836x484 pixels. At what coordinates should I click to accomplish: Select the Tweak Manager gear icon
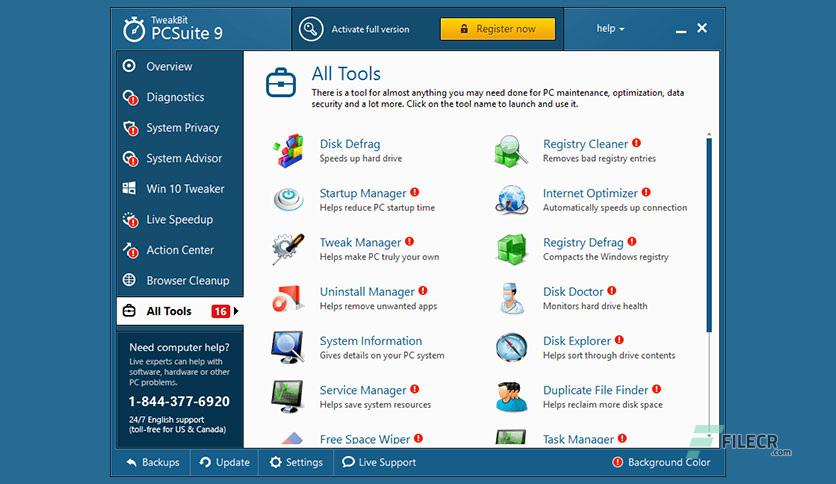pos(288,249)
